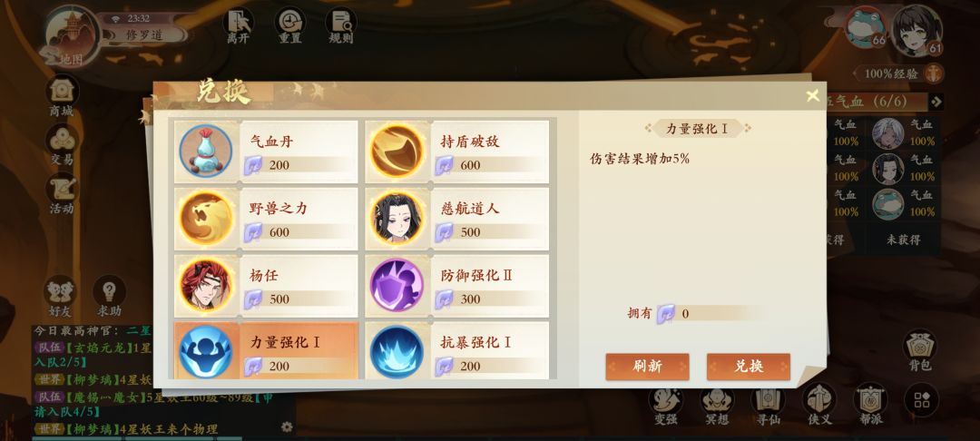Viewport: 980px width, 441px height.
Task: Open the 商城 shop icon
Action: [62, 96]
